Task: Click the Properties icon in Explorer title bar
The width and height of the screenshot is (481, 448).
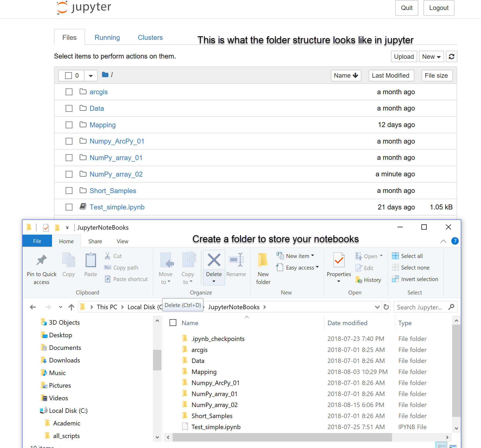Action: click(x=46, y=228)
